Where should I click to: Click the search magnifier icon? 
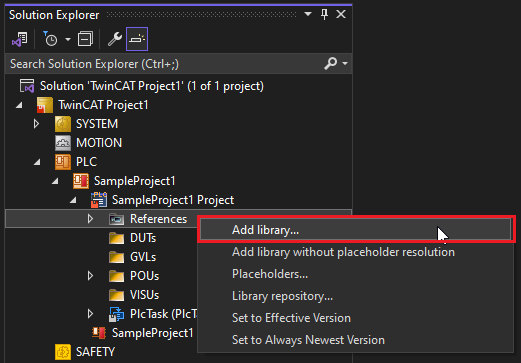[330, 63]
